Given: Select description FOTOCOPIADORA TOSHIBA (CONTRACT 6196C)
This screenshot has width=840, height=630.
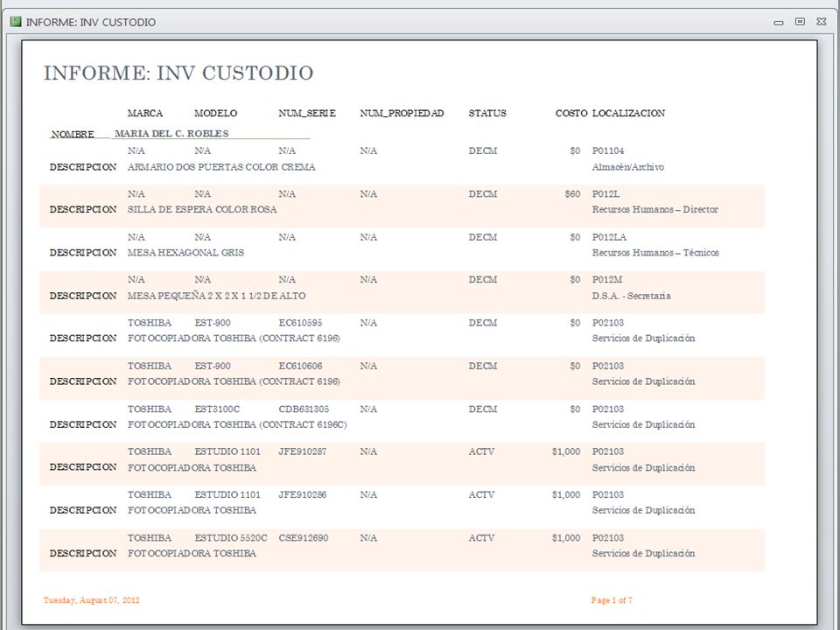Looking at the screenshot, I should pyautogui.click(x=237, y=424).
